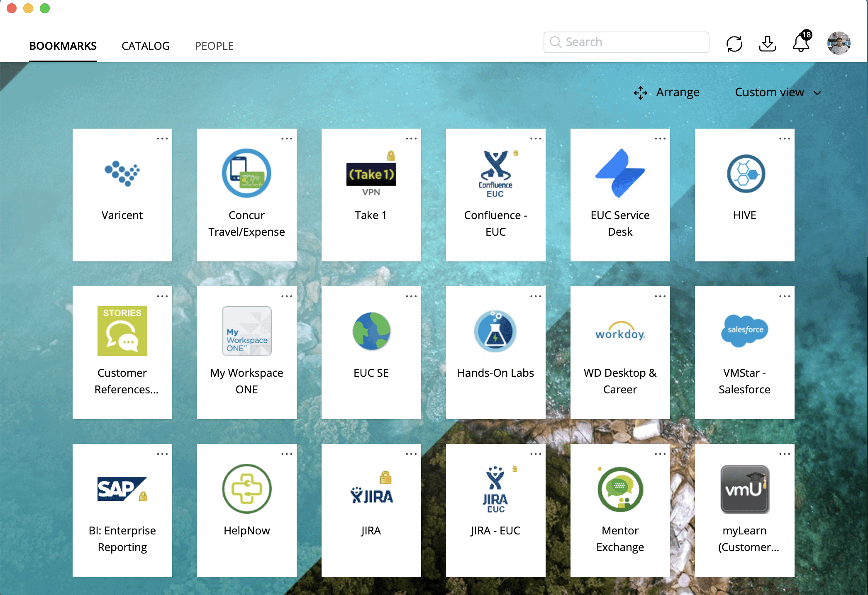Switch to the PEOPLE tab

pos(214,46)
